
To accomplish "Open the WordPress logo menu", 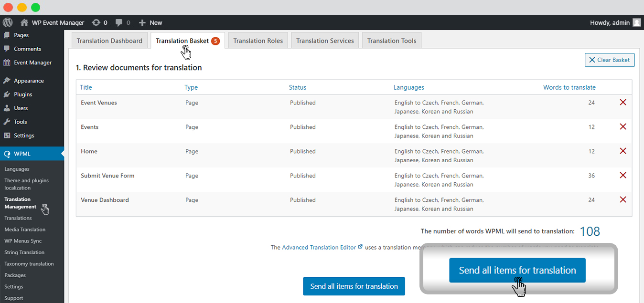I will click(x=7, y=22).
